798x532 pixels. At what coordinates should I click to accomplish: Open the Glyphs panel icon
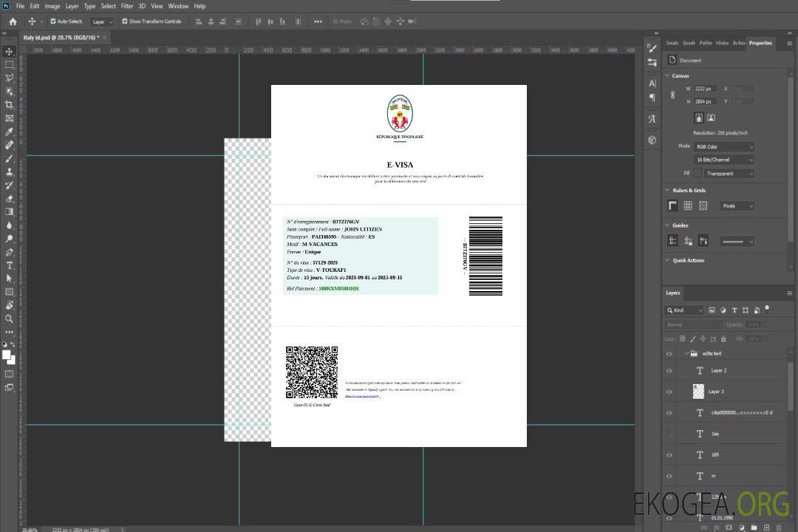pos(652,119)
